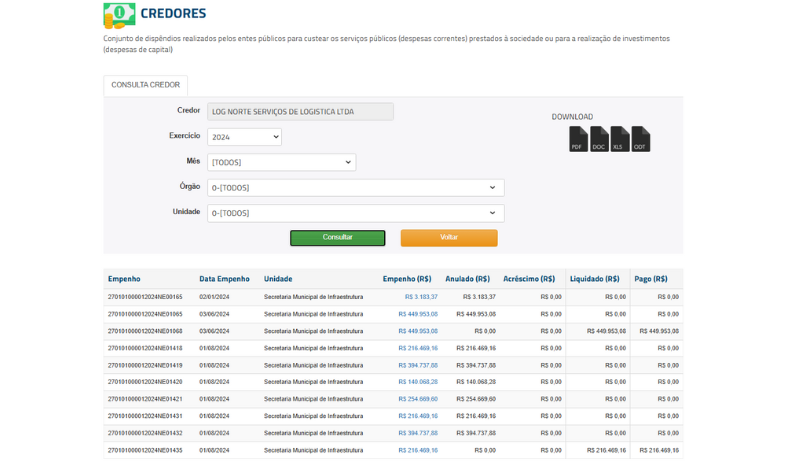The width and height of the screenshot is (800, 466).
Task: Download the report as DOC
Action: pos(599,139)
